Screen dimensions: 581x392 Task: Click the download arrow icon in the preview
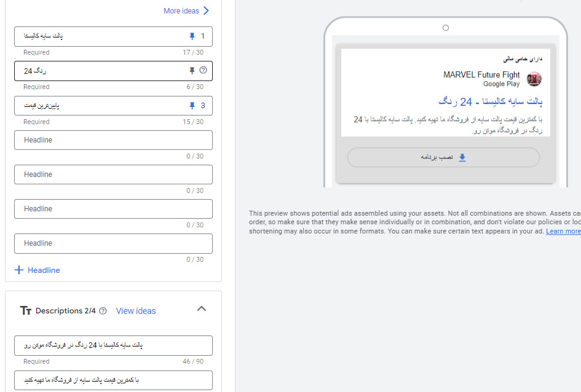tap(462, 157)
